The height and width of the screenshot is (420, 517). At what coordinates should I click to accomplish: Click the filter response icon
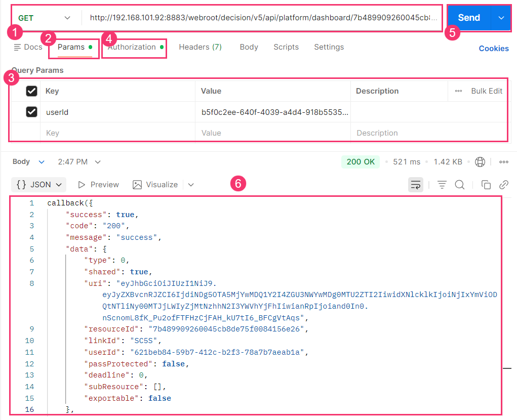(442, 185)
